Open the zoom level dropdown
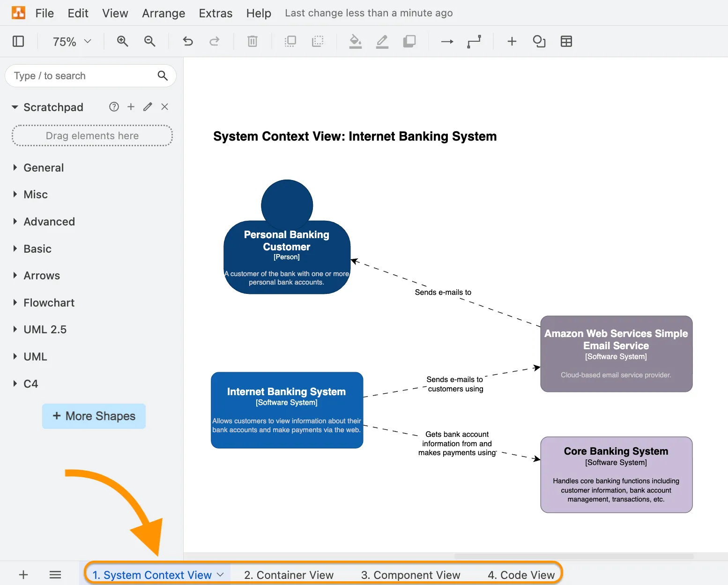 pos(71,41)
